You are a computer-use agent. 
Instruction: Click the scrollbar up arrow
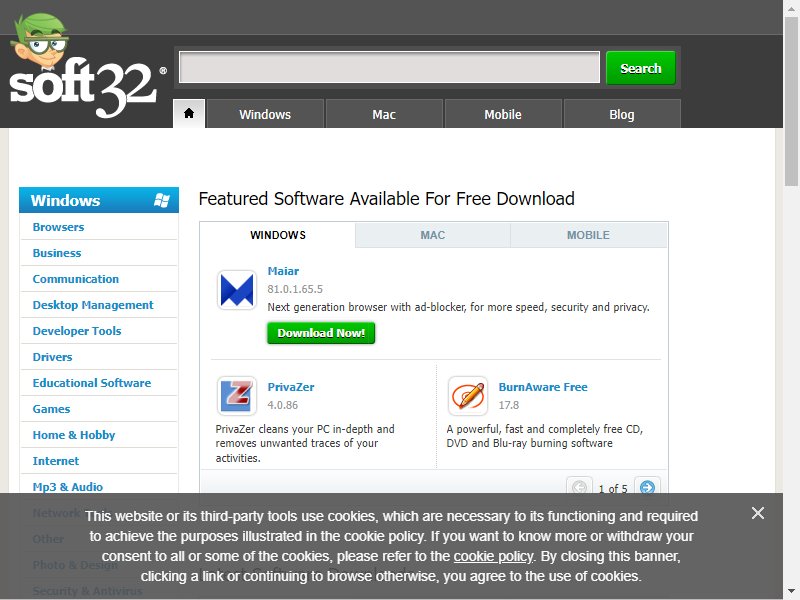pyautogui.click(x=791, y=7)
